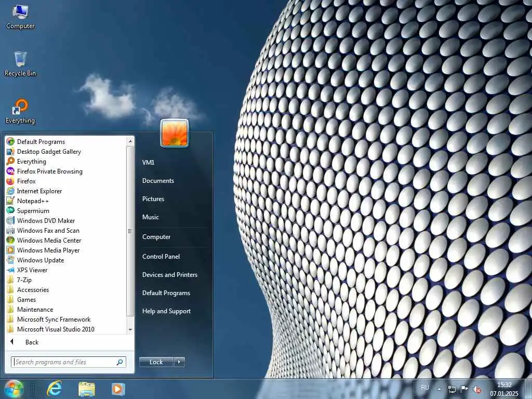The height and width of the screenshot is (399, 532).
Task: Open Pictures from Start menu
Action: pos(153,199)
